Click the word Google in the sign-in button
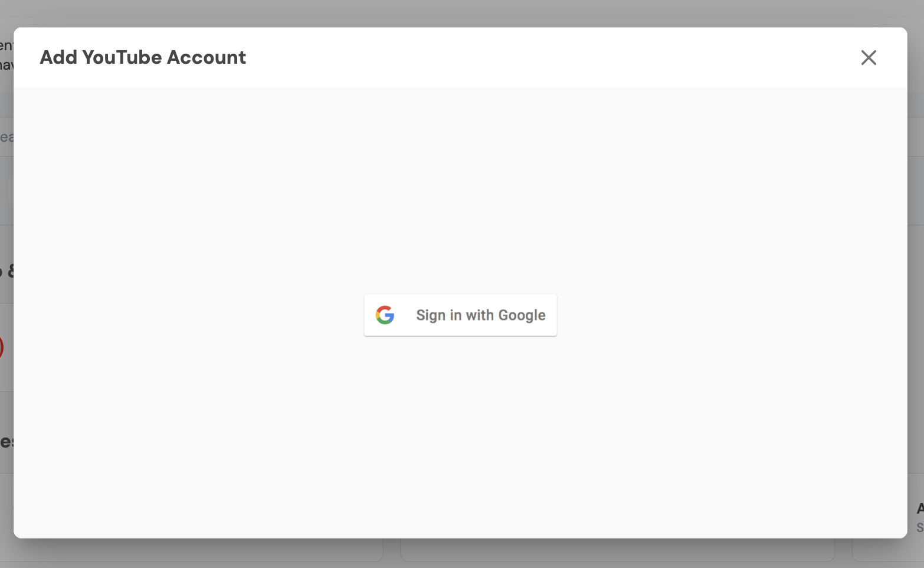This screenshot has height=568, width=924. [522, 315]
